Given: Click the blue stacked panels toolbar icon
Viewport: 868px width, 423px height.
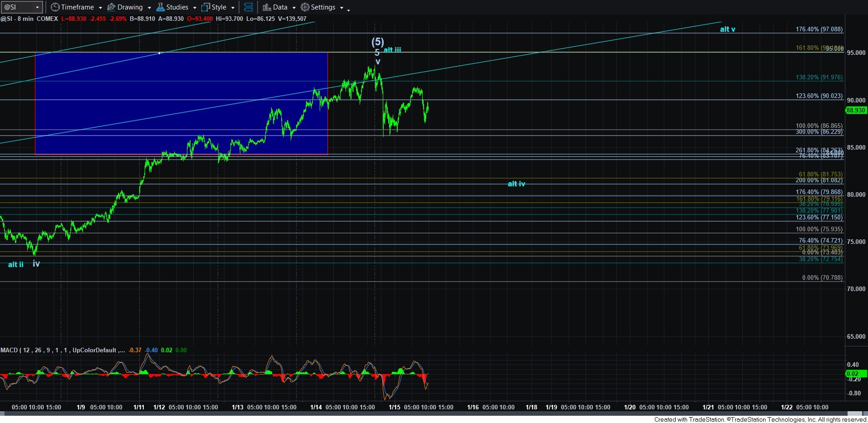Looking at the screenshot, I should click(248, 7).
